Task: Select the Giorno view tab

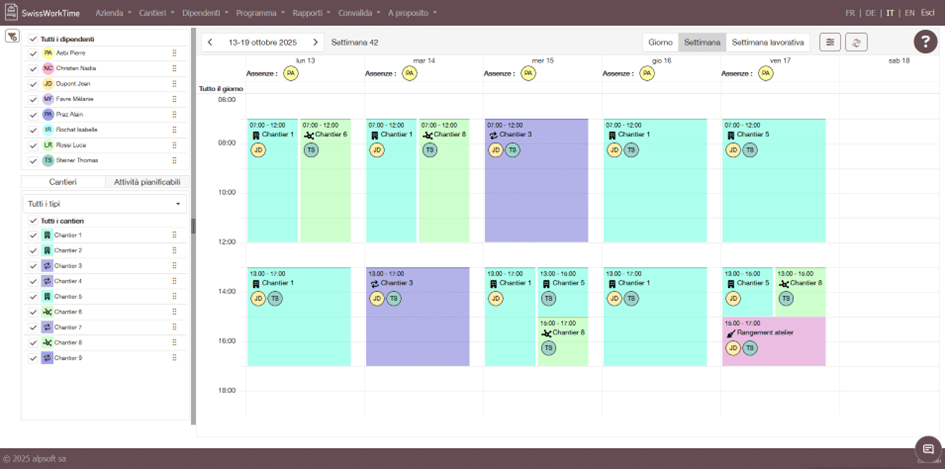Action: click(x=660, y=43)
